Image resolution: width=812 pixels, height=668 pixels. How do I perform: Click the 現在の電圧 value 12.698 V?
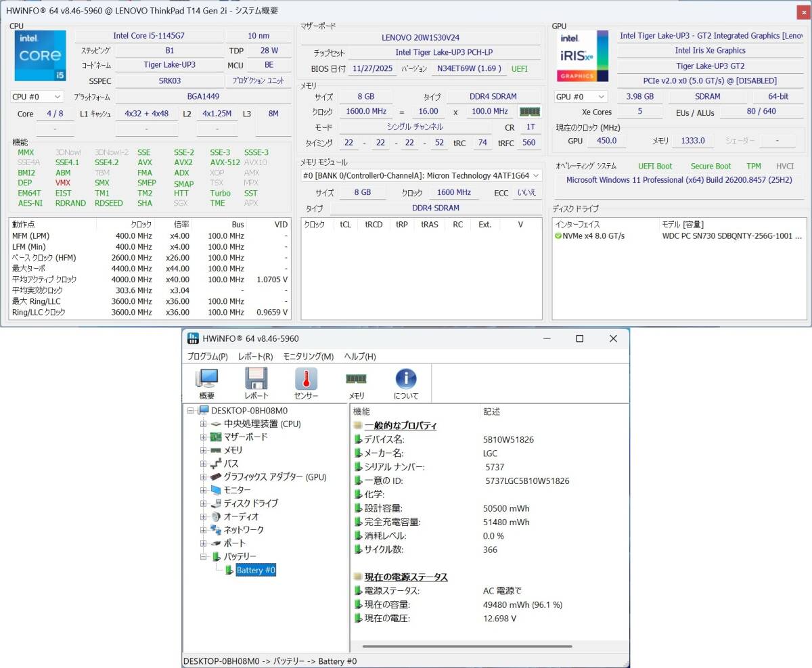click(499, 619)
